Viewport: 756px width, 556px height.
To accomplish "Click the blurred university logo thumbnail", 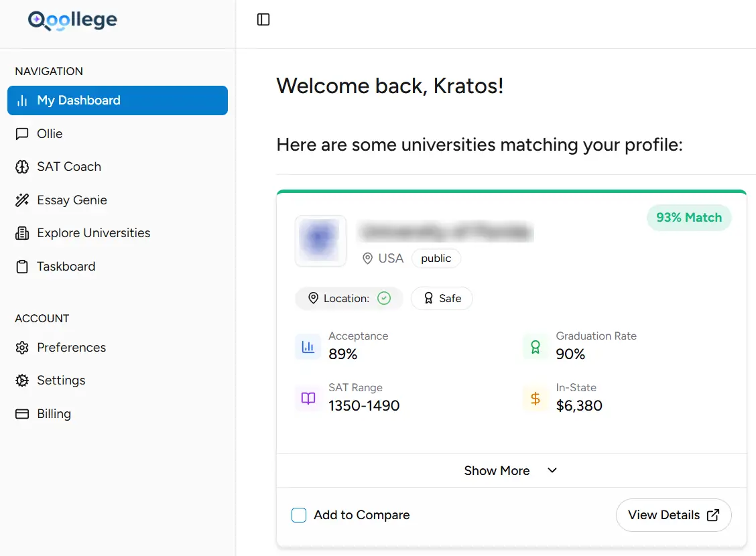I will point(320,240).
